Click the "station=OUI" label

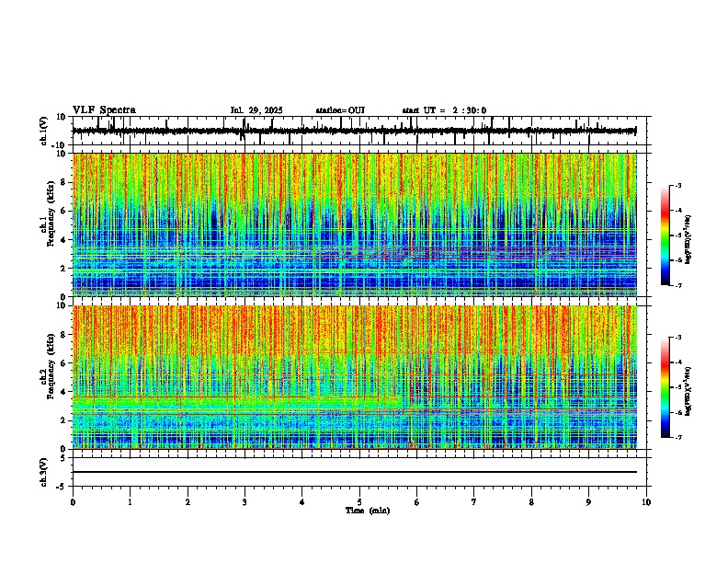[x=340, y=110]
